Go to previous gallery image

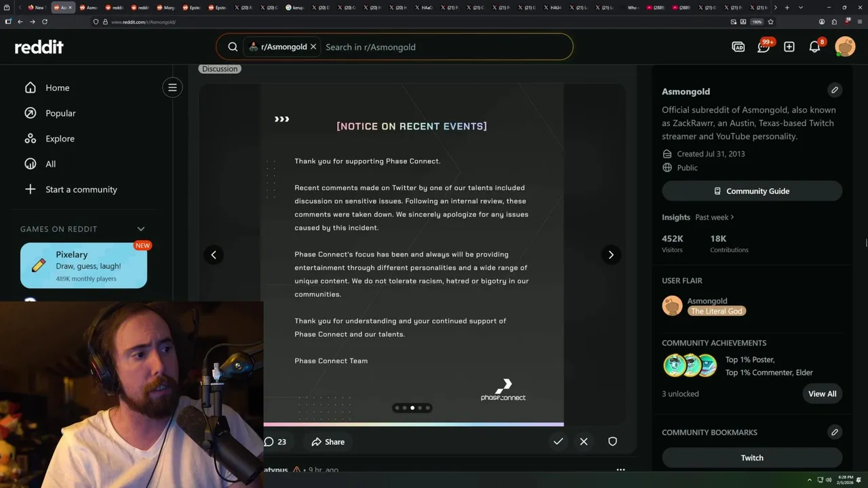tap(214, 255)
